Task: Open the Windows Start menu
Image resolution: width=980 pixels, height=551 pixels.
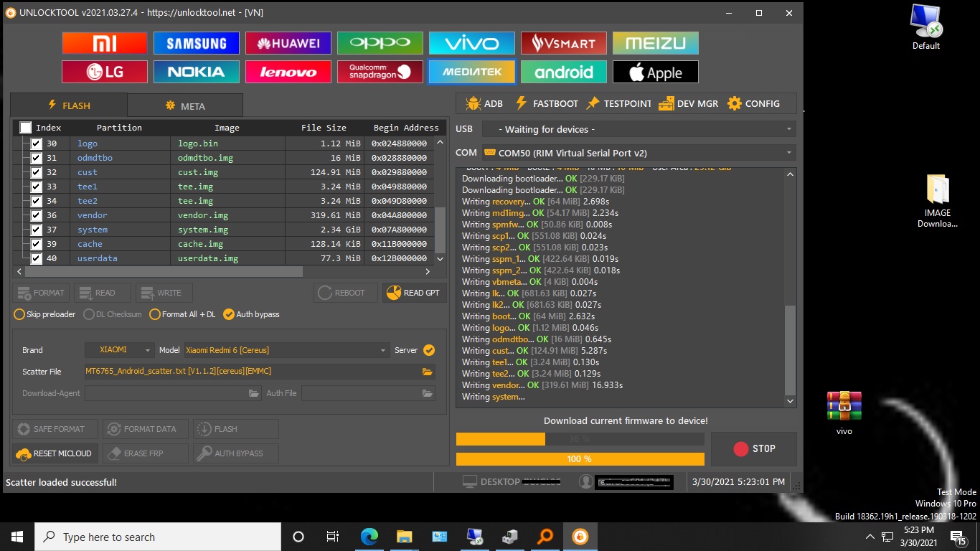Action: [x=17, y=537]
